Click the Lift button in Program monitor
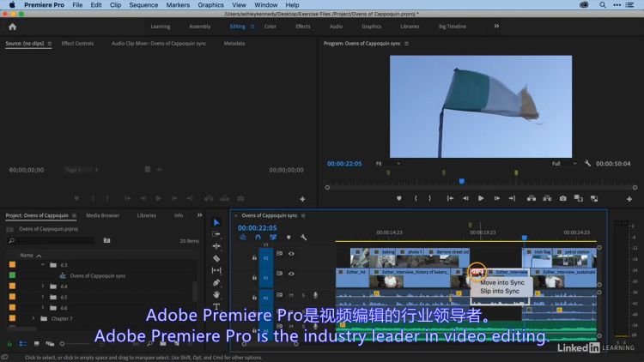644x362 pixels. tap(532, 199)
